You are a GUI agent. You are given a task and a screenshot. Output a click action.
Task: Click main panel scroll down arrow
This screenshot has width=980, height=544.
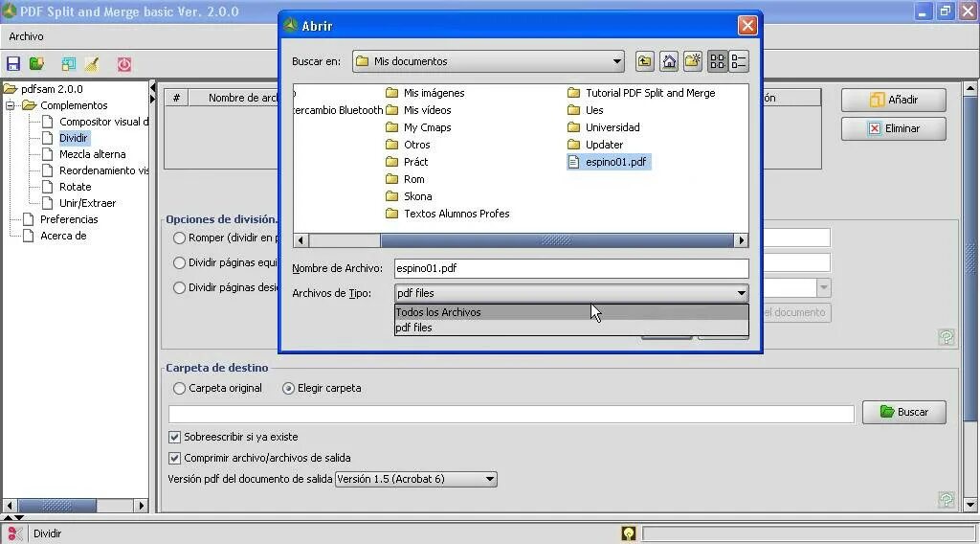[x=970, y=504]
